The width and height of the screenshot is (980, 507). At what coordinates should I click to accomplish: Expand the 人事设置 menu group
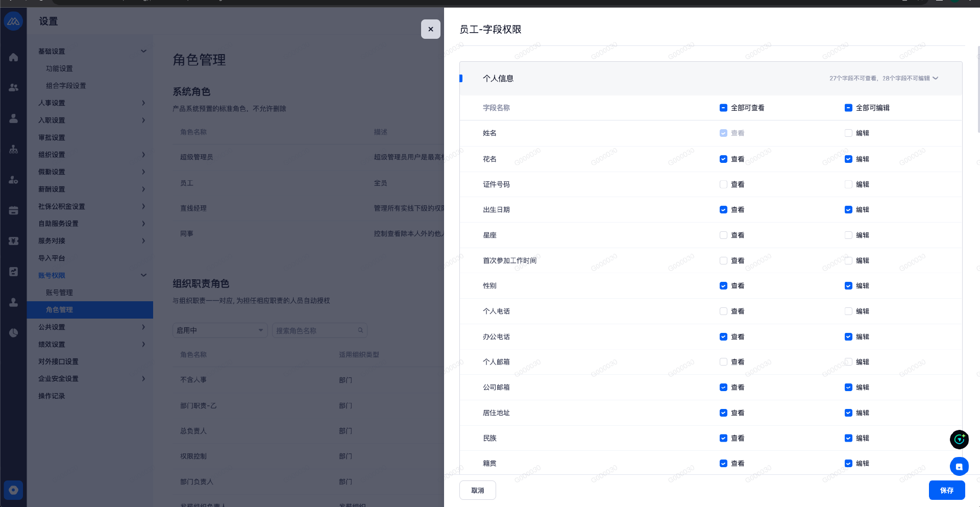click(x=92, y=103)
